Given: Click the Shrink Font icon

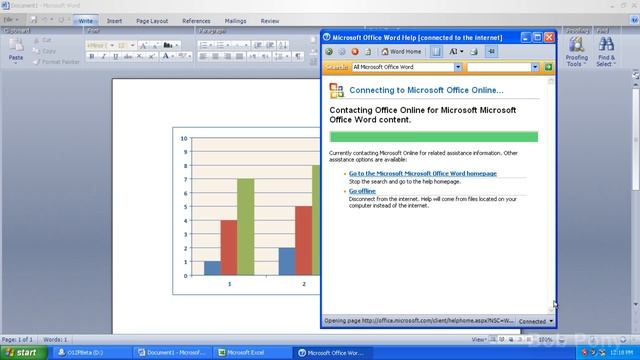Looking at the screenshot, I should [156, 45].
